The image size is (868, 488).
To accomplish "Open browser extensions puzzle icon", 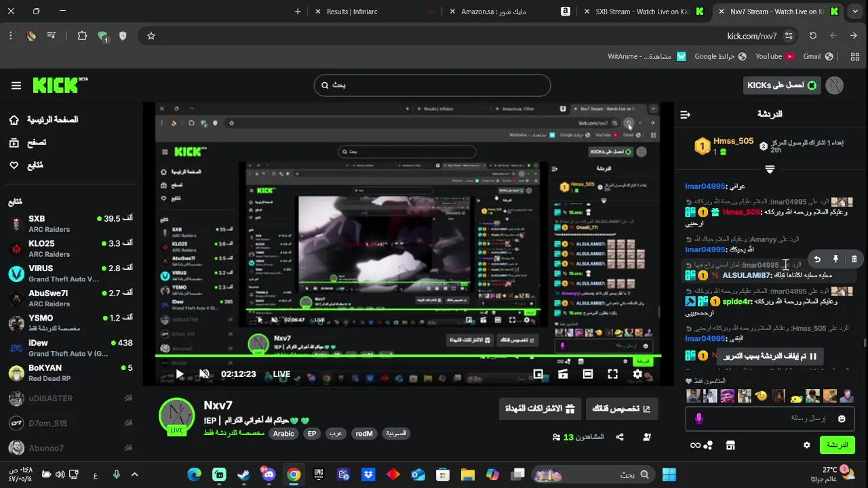I will pos(82,36).
